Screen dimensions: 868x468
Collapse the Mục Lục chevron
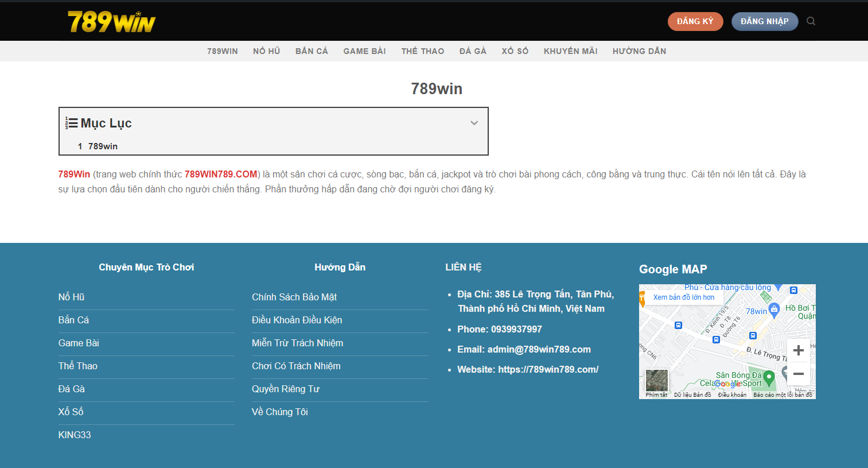click(x=474, y=123)
